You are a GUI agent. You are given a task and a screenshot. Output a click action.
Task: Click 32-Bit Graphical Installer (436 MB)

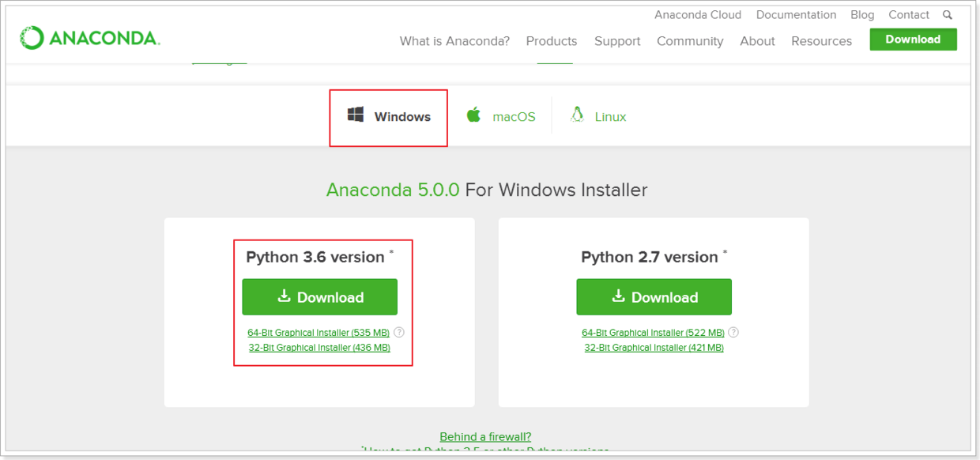tap(319, 348)
